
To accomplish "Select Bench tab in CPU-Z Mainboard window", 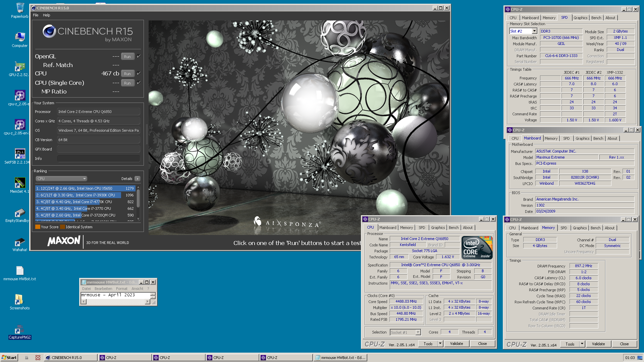I will tap(598, 138).
